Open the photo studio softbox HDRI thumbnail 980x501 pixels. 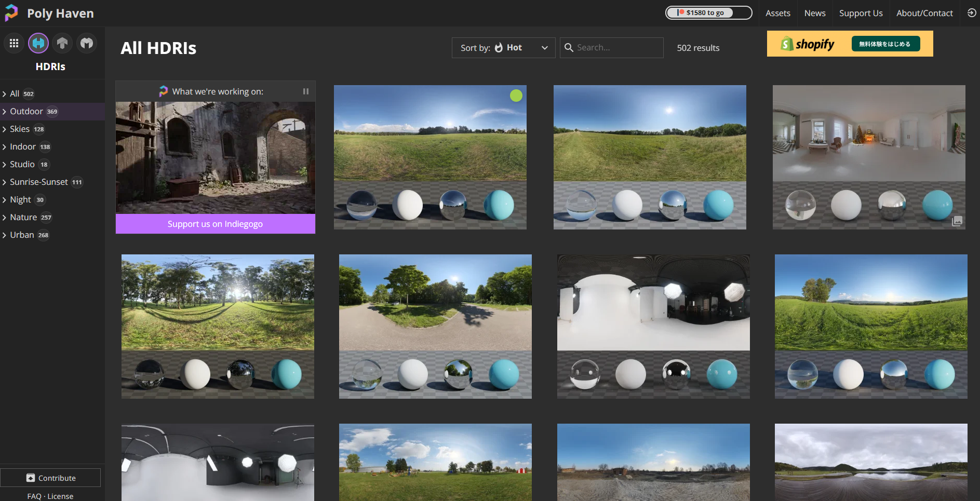(653, 327)
